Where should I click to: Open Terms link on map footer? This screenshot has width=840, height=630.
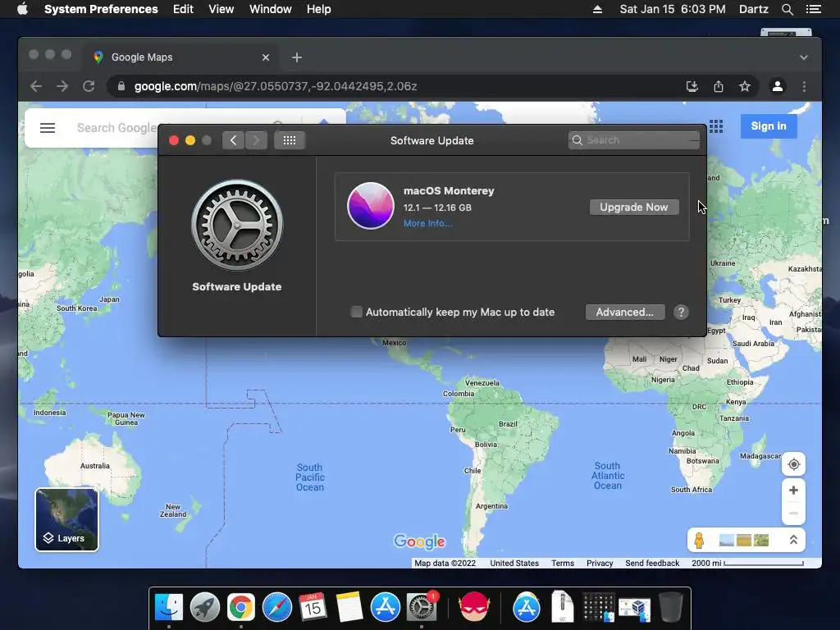(563, 563)
